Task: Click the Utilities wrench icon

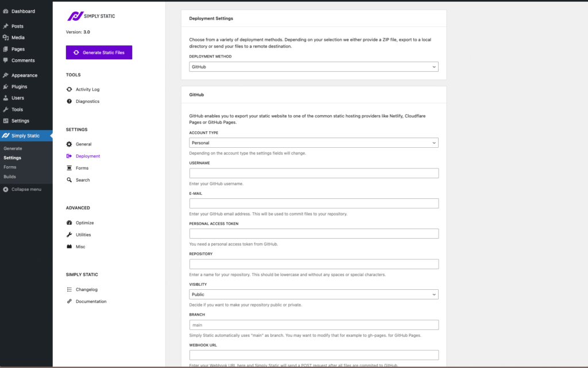Action: (69, 235)
